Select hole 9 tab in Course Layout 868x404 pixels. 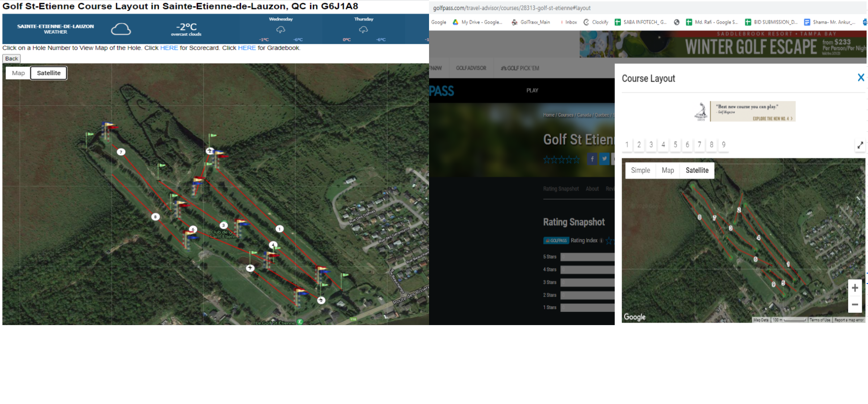pos(723,145)
